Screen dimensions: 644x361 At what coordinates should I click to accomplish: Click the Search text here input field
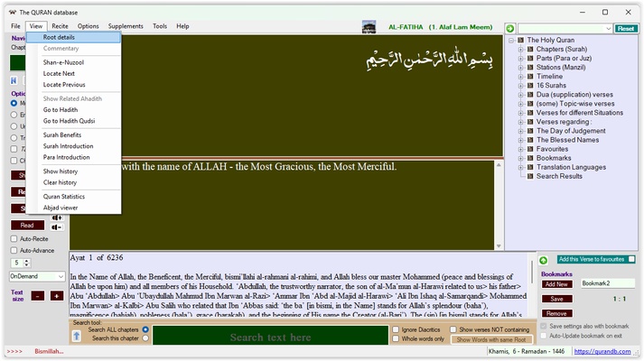click(270, 335)
